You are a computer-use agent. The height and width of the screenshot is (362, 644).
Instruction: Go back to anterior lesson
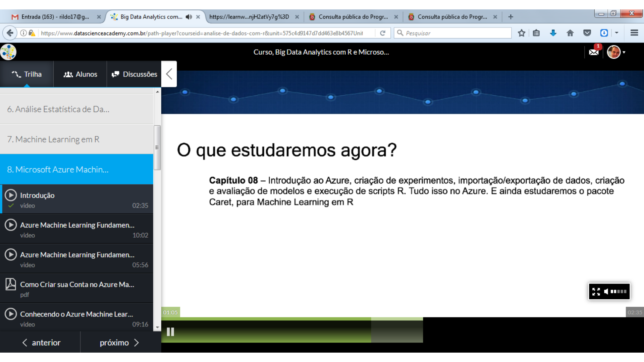41,343
